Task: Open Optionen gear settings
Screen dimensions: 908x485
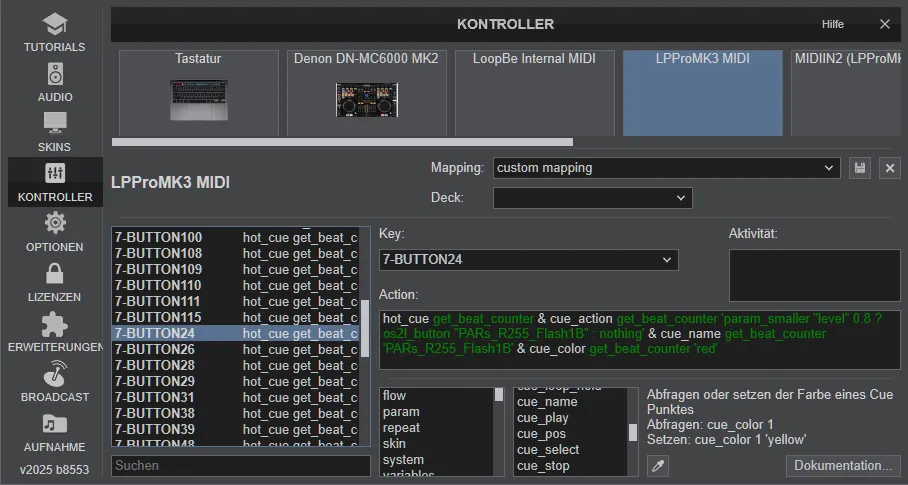Action: click(54, 232)
